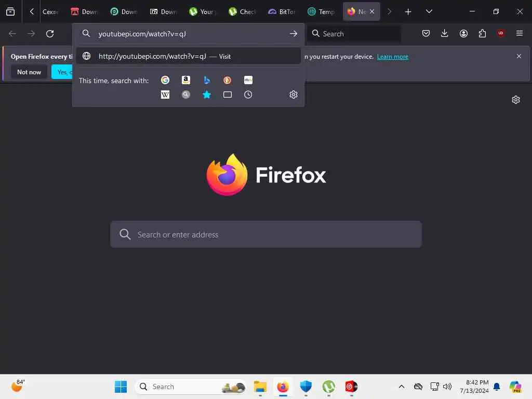Click the Yes button in the notification bar
The width and height of the screenshot is (532, 399).
coord(62,72)
